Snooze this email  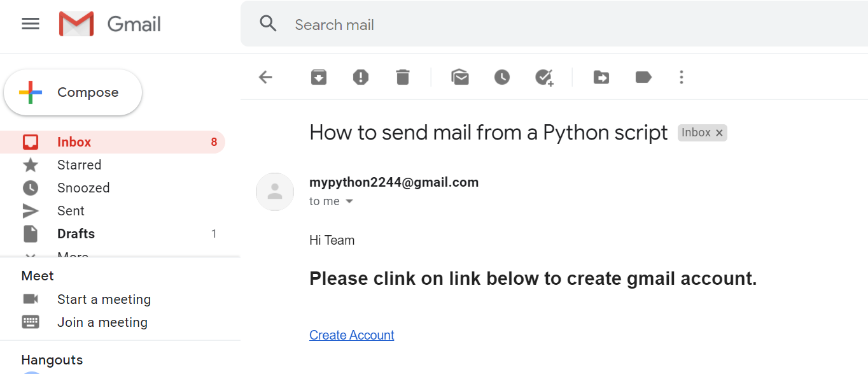(x=501, y=76)
